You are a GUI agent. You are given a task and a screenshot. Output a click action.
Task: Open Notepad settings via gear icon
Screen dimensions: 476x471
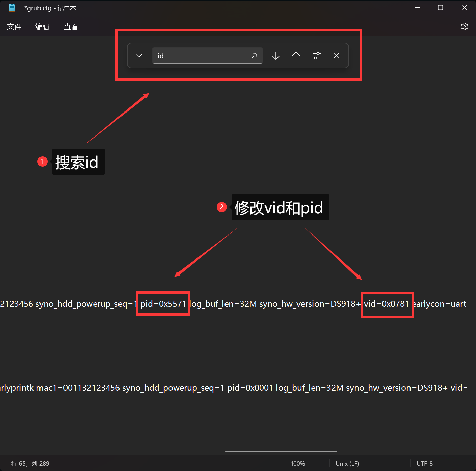[x=465, y=27]
